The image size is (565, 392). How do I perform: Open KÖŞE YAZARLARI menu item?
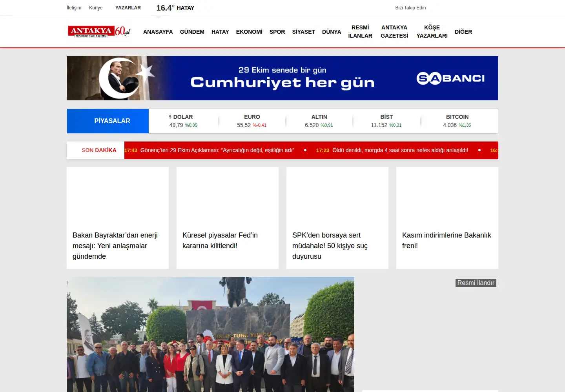coord(432,31)
